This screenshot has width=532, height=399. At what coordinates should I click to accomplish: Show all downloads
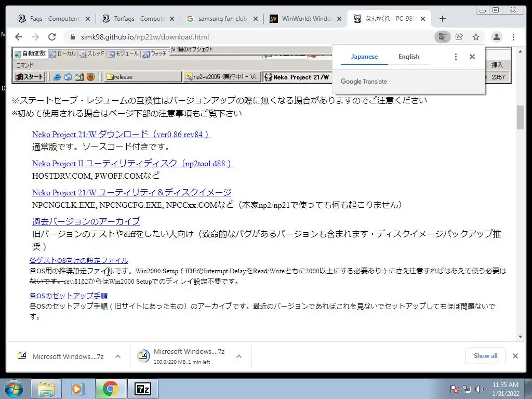[486, 356]
